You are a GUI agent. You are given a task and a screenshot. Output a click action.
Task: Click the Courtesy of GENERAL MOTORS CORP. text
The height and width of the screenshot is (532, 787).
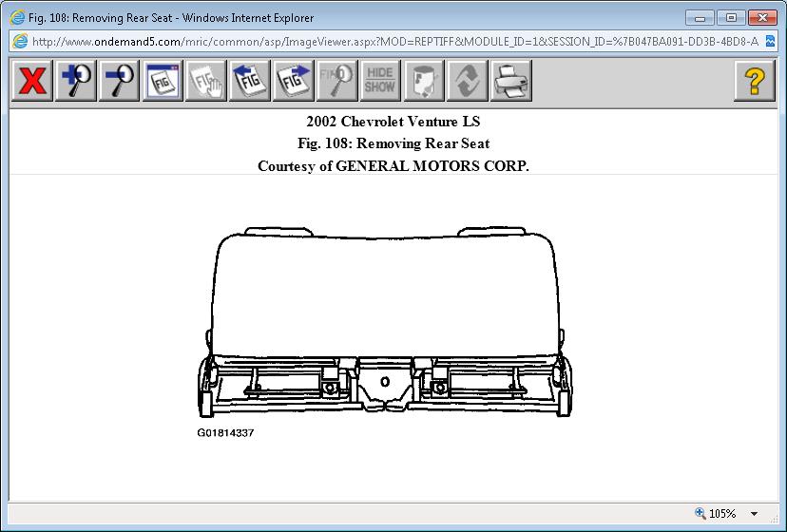pyautogui.click(x=393, y=166)
